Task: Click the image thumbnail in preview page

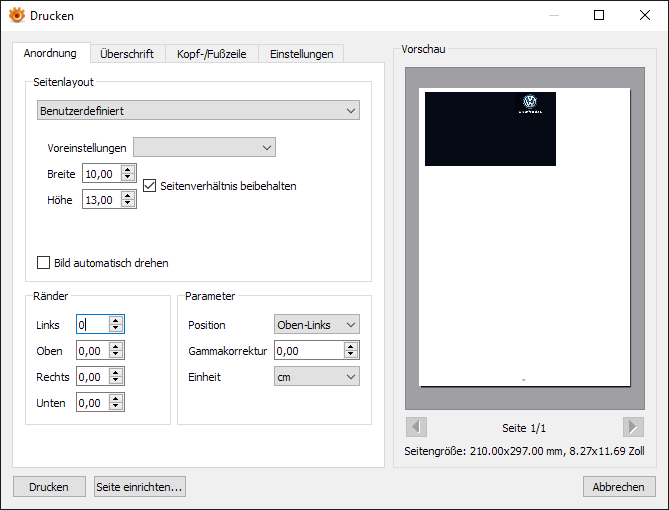Action: click(x=490, y=129)
